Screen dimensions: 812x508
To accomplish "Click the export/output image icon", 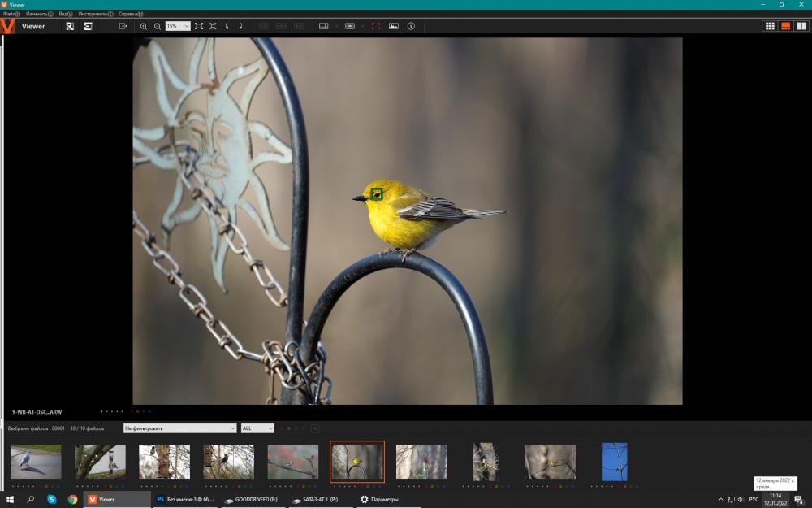I will (123, 26).
